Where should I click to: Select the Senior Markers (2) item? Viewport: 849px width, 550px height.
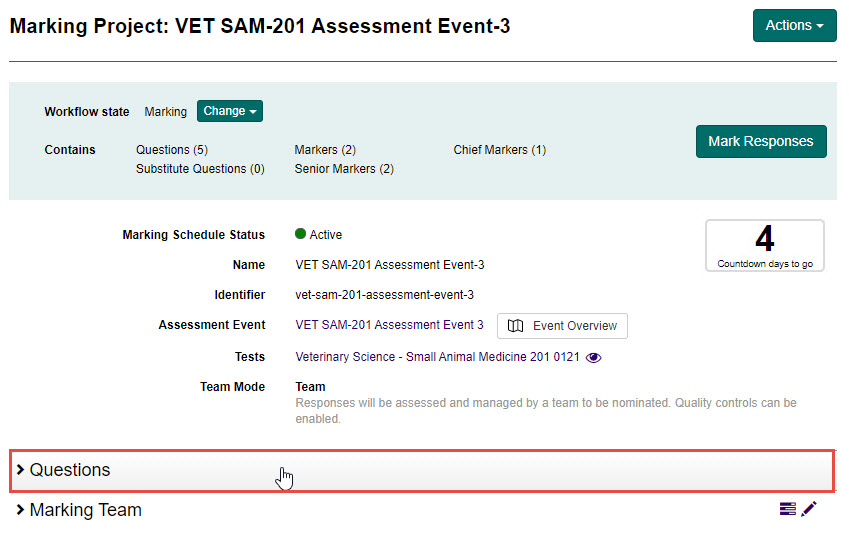pyautogui.click(x=344, y=169)
